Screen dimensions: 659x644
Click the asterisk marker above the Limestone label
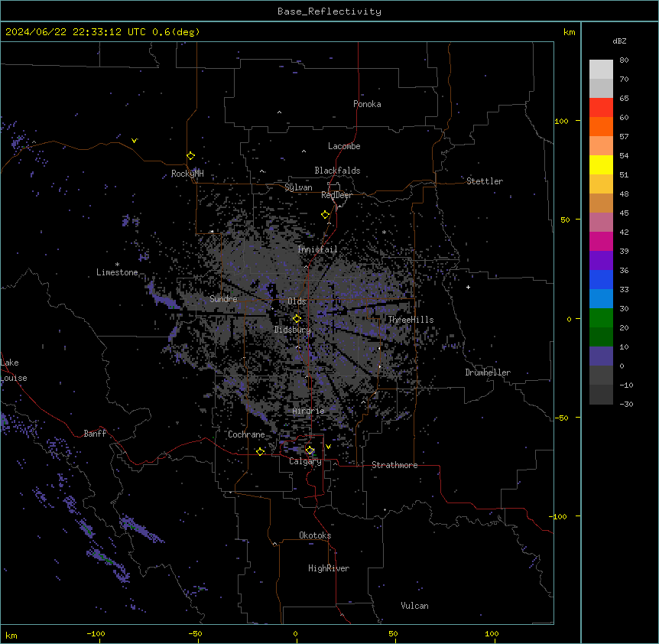tap(117, 265)
